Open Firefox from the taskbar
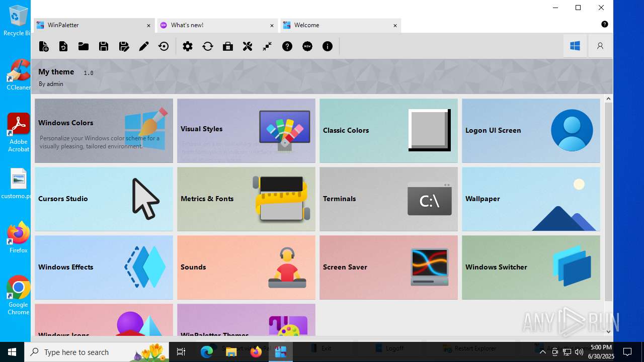Image resolution: width=644 pixels, height=362 pixels. pyautogui.click(x=256, y=352)
